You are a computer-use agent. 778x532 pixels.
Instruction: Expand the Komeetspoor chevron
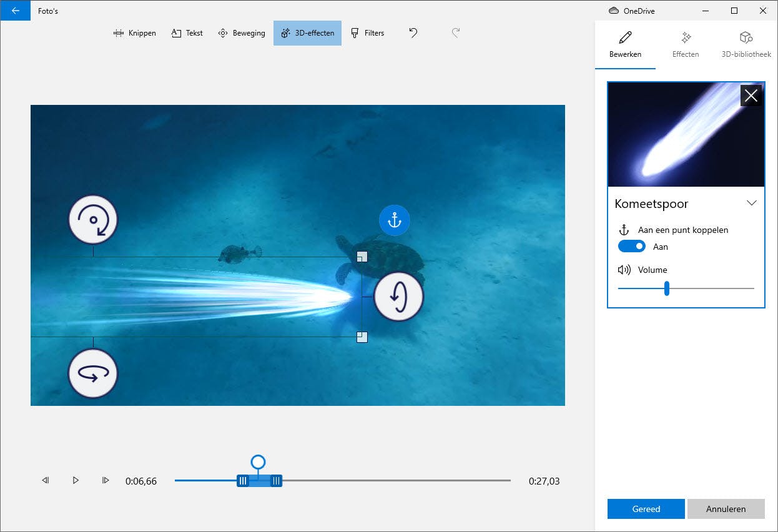[752, 204]
